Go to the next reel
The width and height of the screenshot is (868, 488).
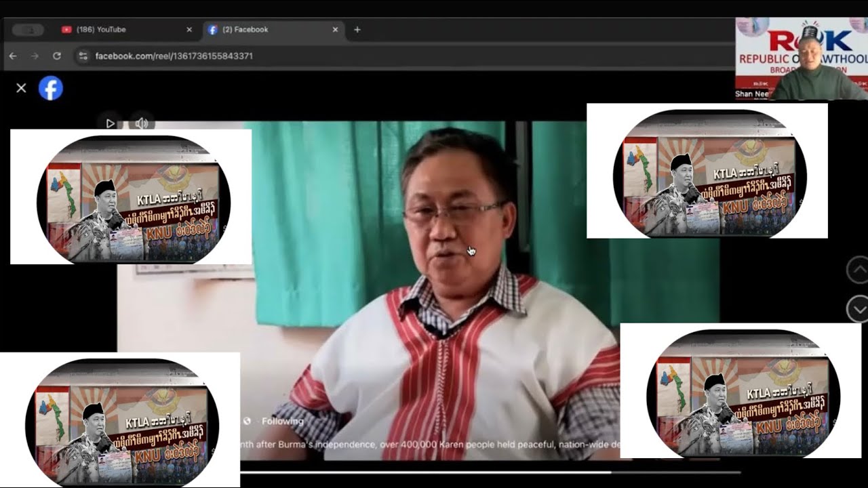[x=858, y=309]
